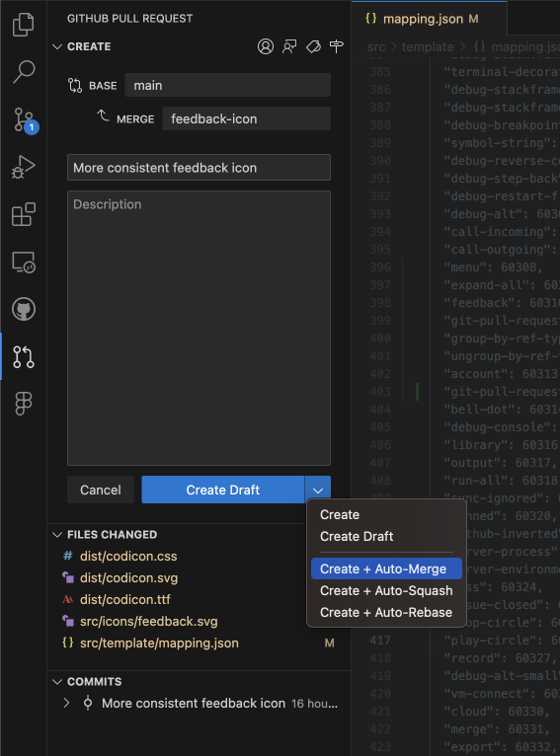Viewport: 560px width, 756px height.
Task: Select Create + Auto-Rebase option
Action: click(386, 612)
